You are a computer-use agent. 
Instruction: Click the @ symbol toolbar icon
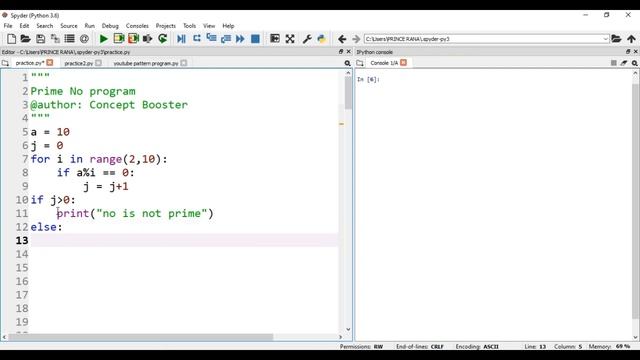tap(84, 39)
